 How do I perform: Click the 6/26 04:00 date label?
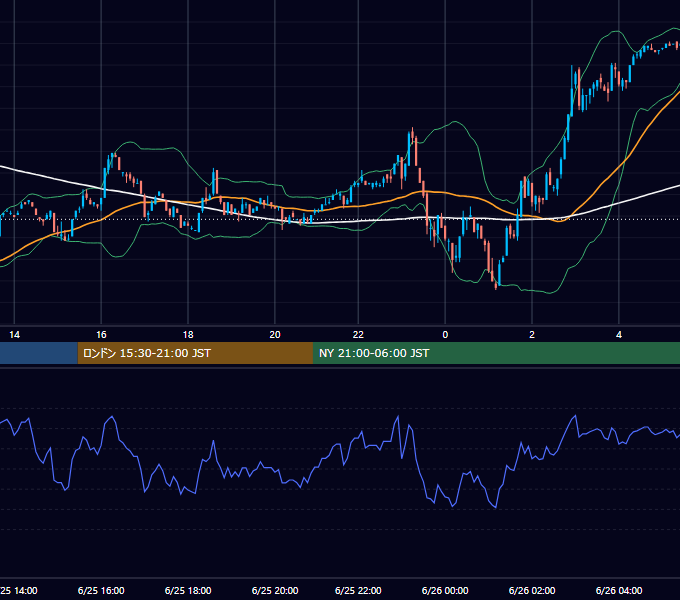[x=619, y=590]
